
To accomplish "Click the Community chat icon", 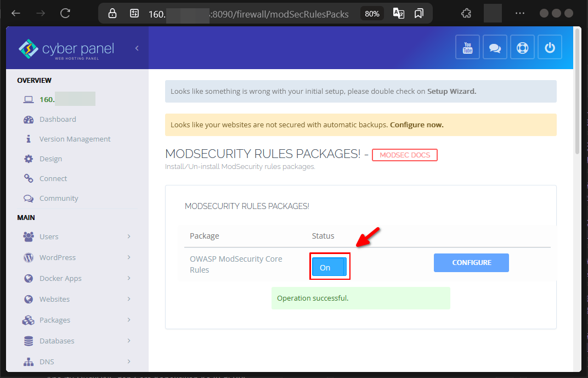I will pyautogui.click(x=29, y=199).
